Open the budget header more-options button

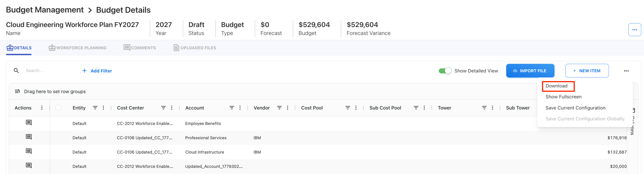(634, 30)
